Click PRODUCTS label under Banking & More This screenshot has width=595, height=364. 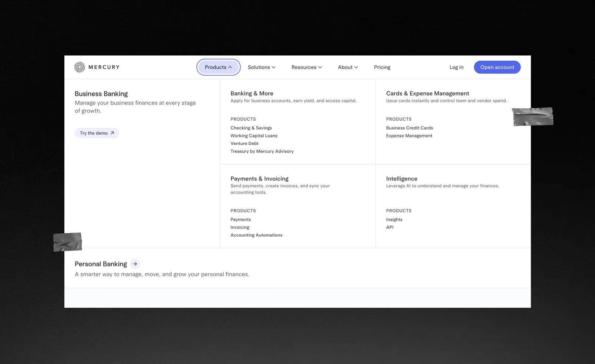click(243, 119)
